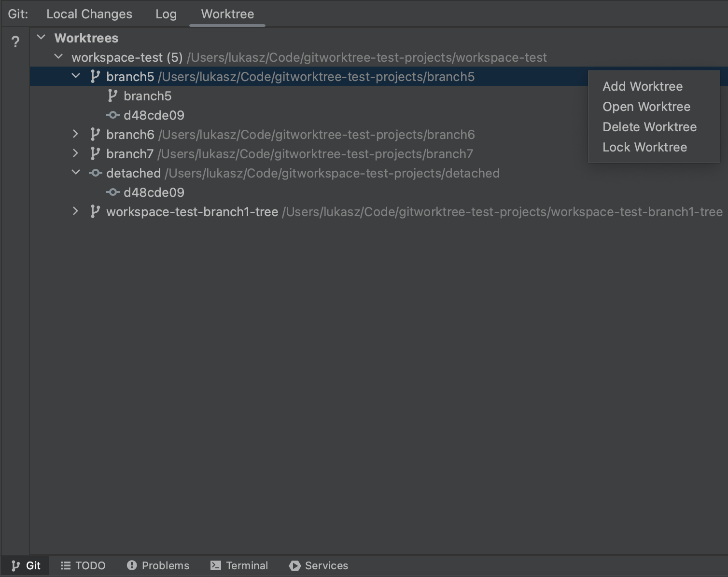Click the commit icon beside the detached worktree
This screenshot has height=577, width=728.
click(95, 173)
